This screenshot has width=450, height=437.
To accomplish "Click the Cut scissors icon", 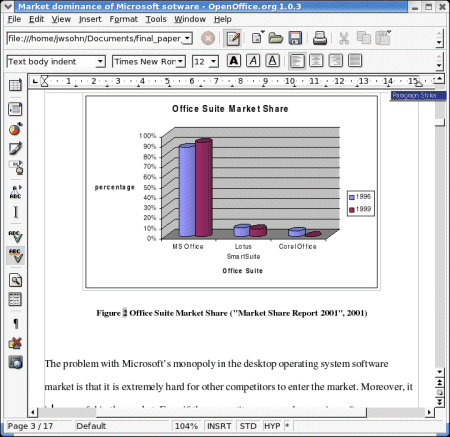I will coord(344,38).
